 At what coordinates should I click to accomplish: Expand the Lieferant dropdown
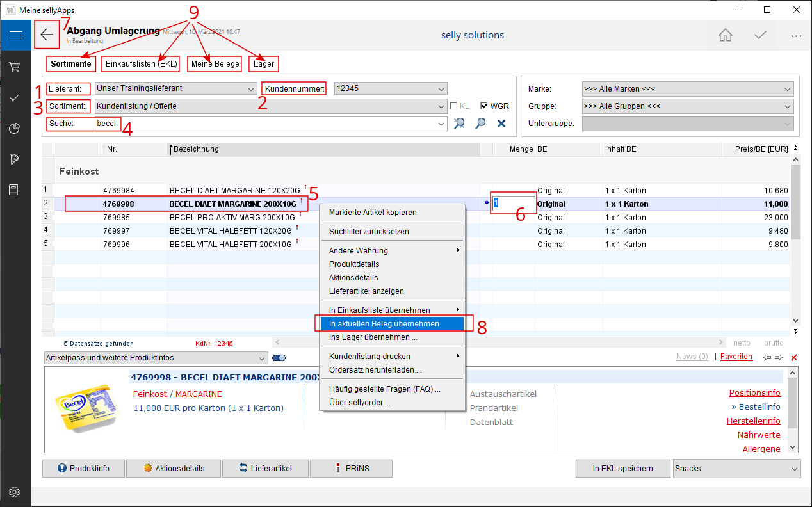(250, 88)
